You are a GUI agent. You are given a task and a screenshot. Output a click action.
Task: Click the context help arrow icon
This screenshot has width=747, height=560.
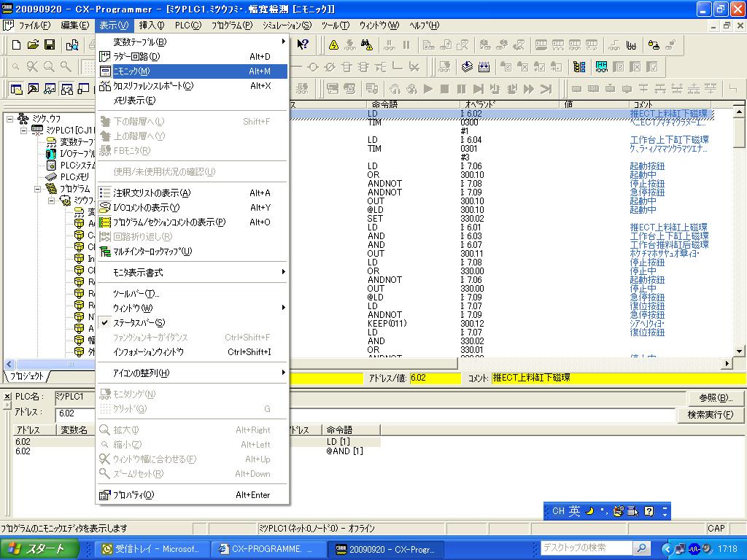[x=303, y=45]
